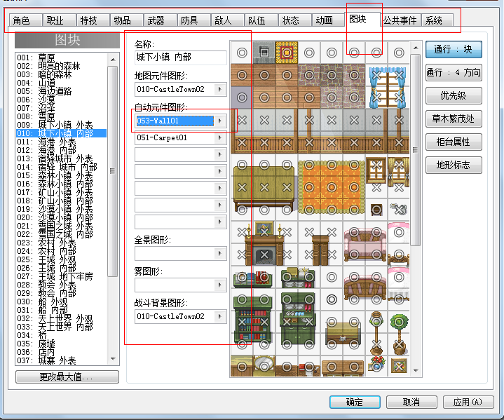Click the 通行：4 方向 button

(454, 73)
